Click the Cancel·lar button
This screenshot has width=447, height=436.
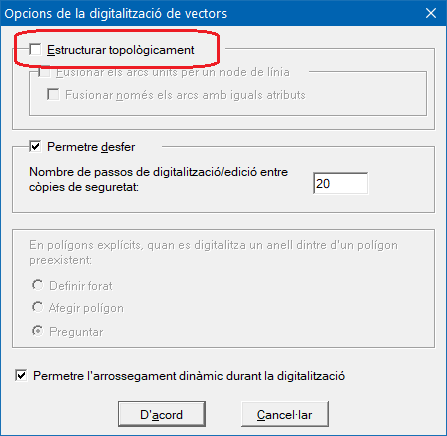coord(285,414)
